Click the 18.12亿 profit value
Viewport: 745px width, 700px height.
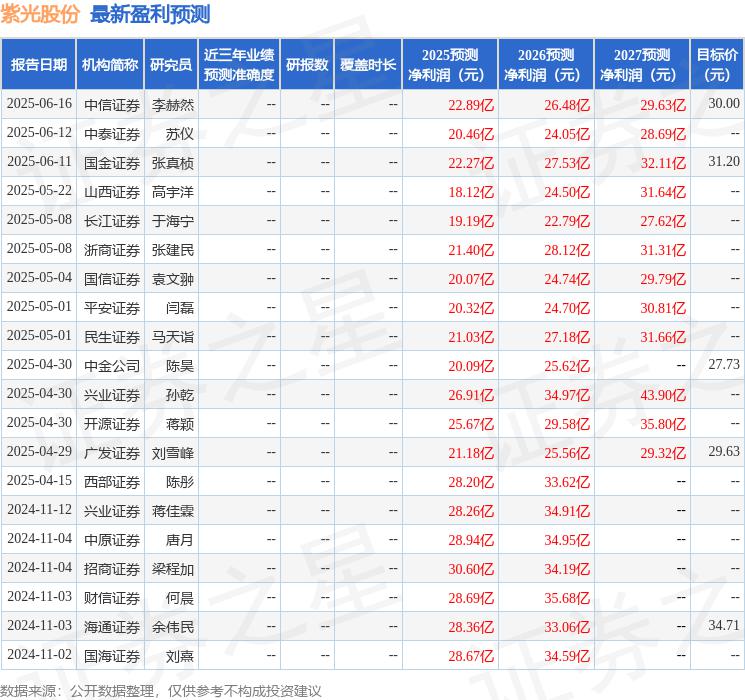click(471, 192)
